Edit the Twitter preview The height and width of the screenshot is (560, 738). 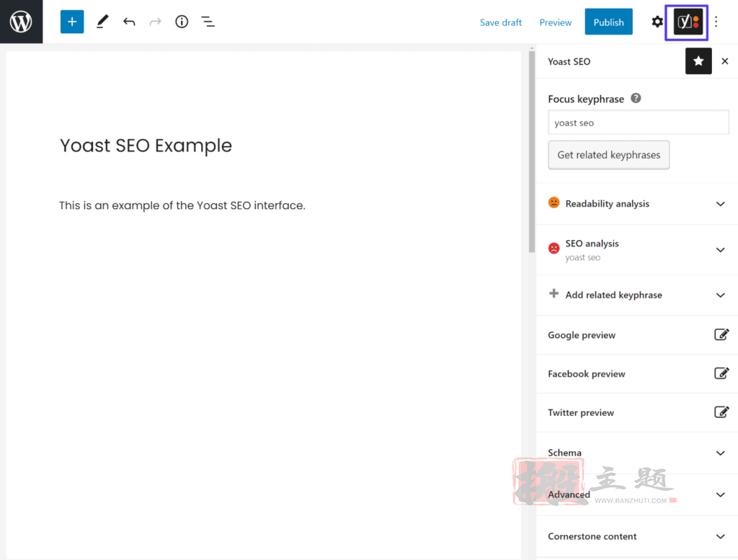pyautogui.click(x=721, y=412)
